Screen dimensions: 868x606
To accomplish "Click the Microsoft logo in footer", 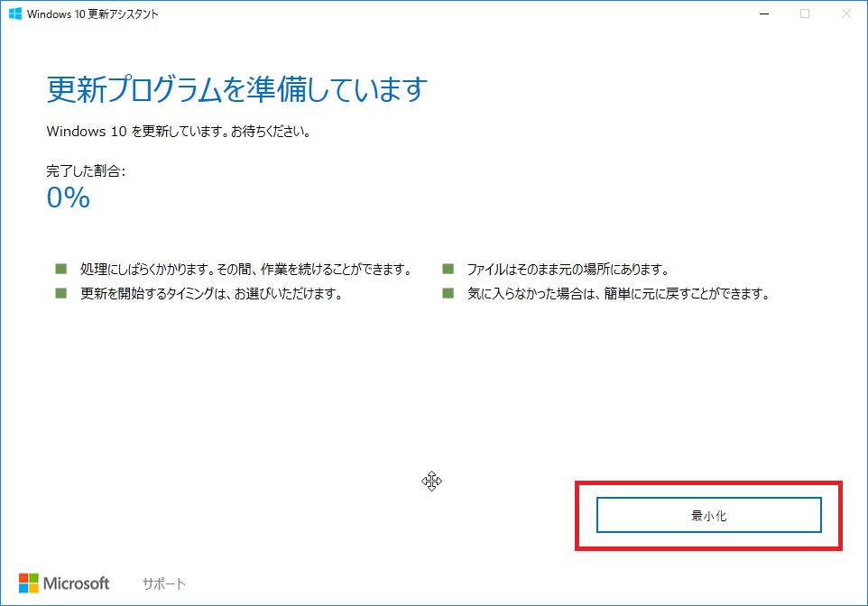I will [64, 583].
